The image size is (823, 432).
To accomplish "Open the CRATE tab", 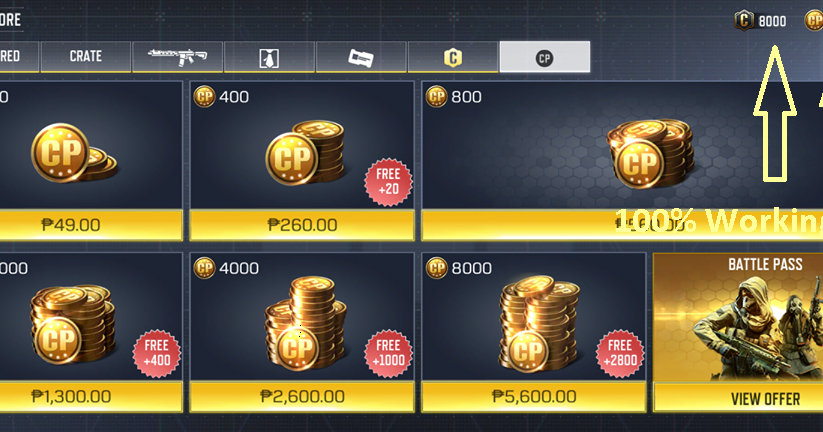I will coord(86,57).
